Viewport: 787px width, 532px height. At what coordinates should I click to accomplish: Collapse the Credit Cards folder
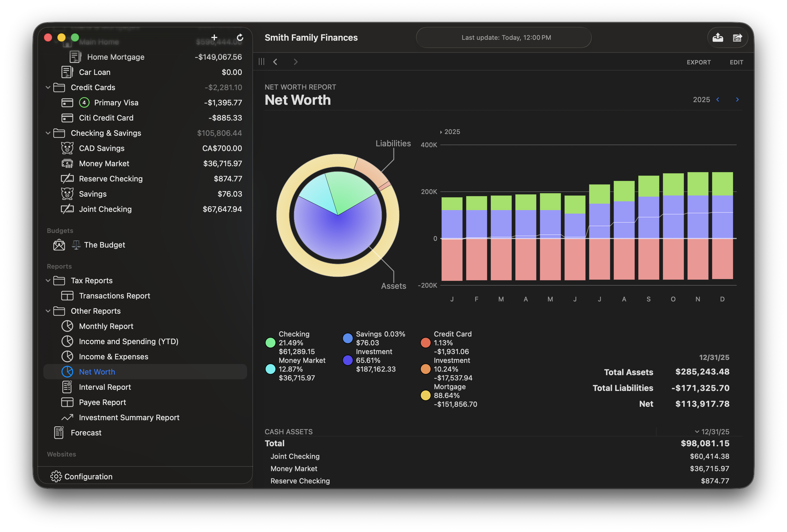tap(48, 87)
